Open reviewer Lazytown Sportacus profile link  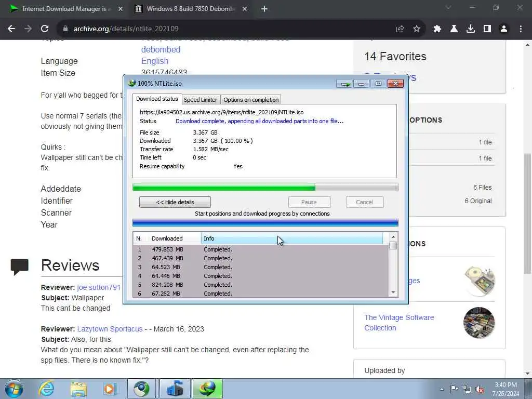(110, 329)
